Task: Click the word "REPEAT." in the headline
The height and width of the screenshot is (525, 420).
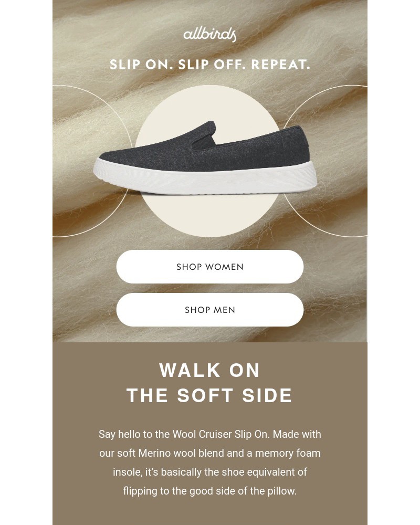Action: 281,64
